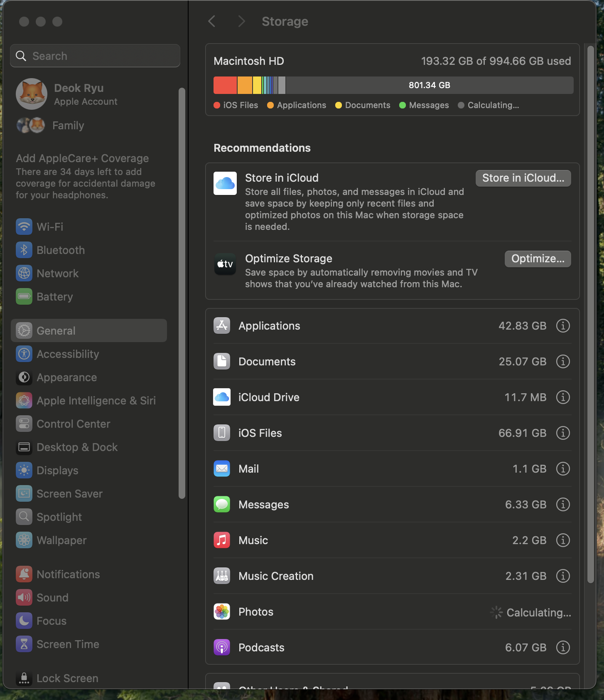Select the Focus moon icon
The image size is (604, 700).
point(24,621)
